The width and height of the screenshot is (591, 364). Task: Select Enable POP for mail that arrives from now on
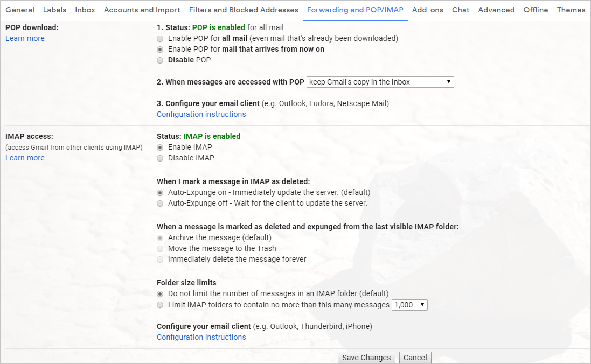[160, 49]
